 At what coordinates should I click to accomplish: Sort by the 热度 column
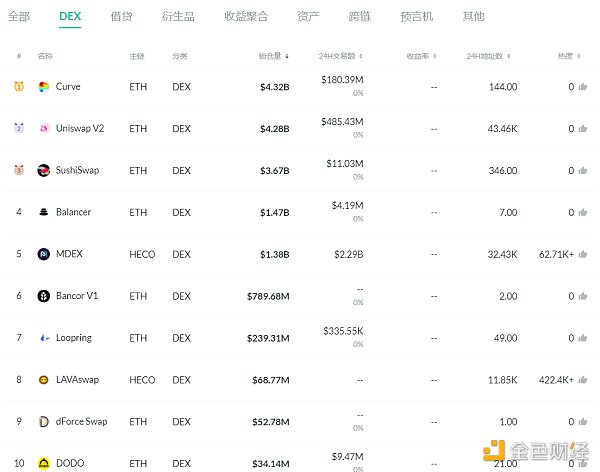[x=569, y=56]
